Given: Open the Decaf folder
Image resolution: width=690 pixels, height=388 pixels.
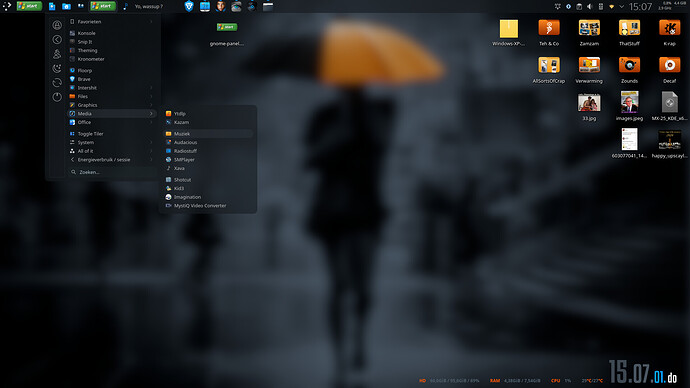Looking at the screenshot, I should 669,70.
